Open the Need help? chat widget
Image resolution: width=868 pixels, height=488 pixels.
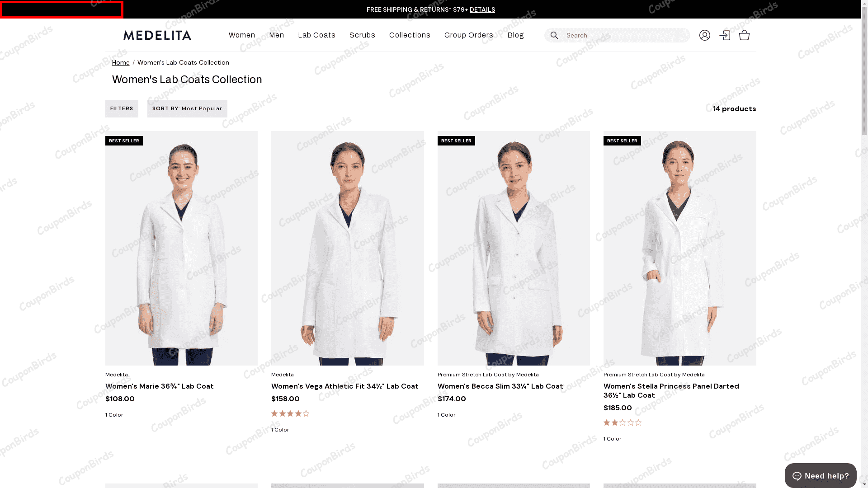pos(821,475)
